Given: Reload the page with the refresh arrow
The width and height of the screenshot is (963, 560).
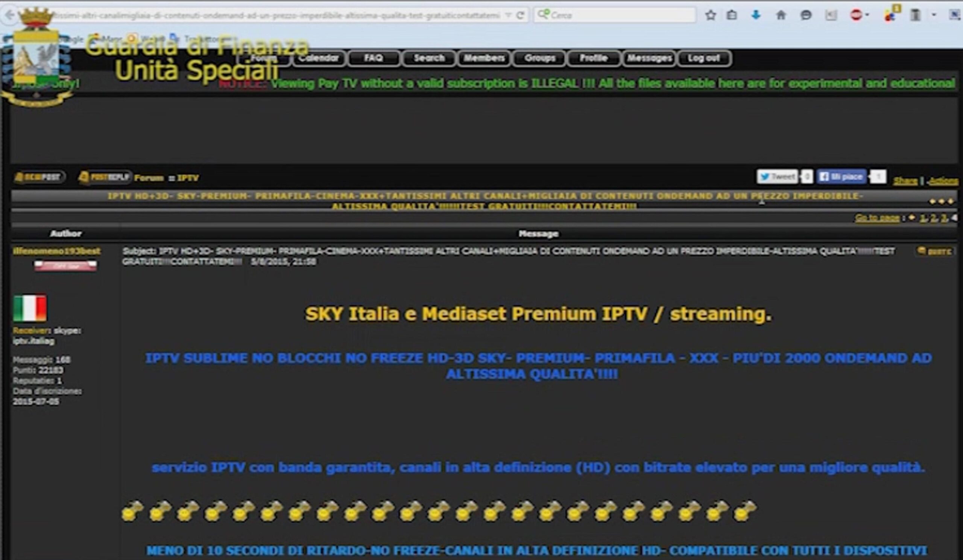Looking at the screenshot, I should tap(520, 15).
